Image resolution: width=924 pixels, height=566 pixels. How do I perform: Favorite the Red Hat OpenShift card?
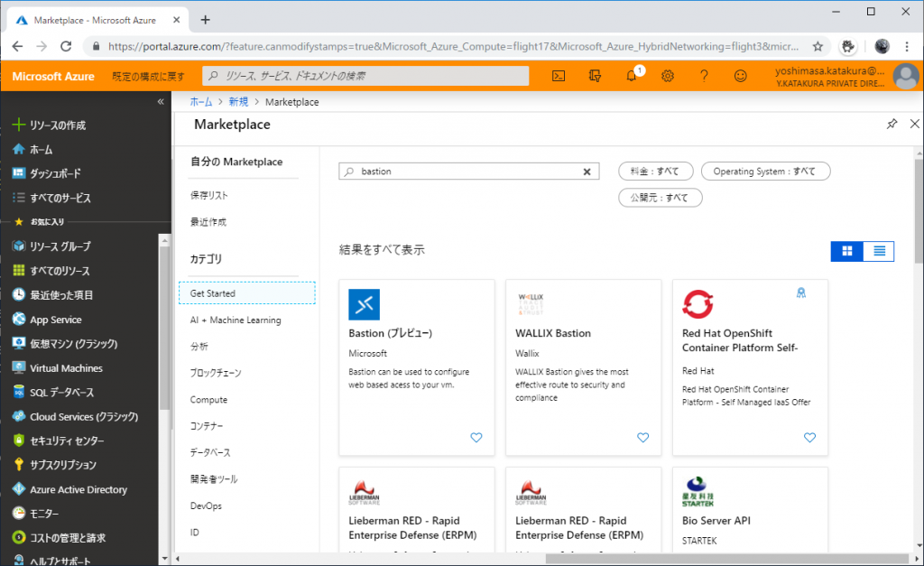click(809, 438)
